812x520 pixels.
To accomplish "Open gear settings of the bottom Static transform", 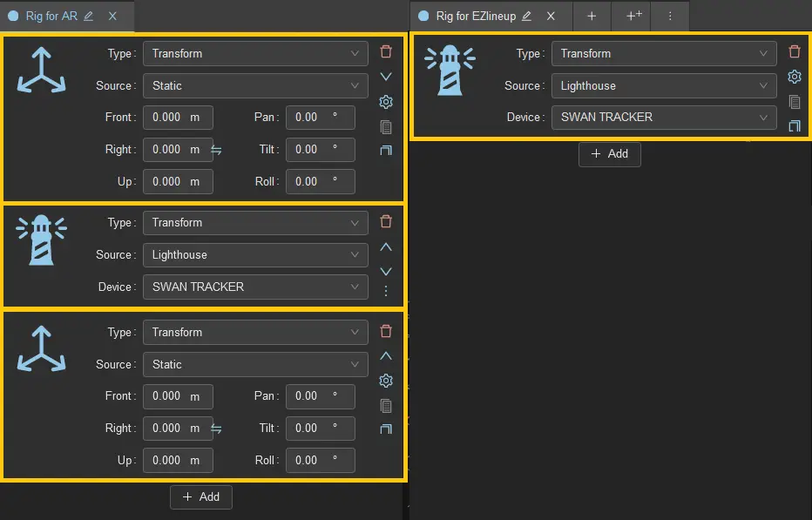I will [386, 381].
